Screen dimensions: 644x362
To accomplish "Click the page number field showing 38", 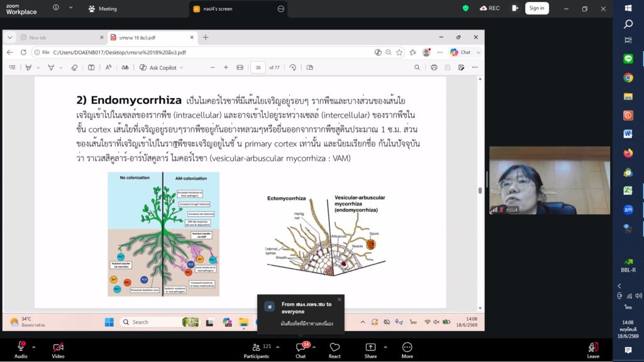I will tap(258, 68).
